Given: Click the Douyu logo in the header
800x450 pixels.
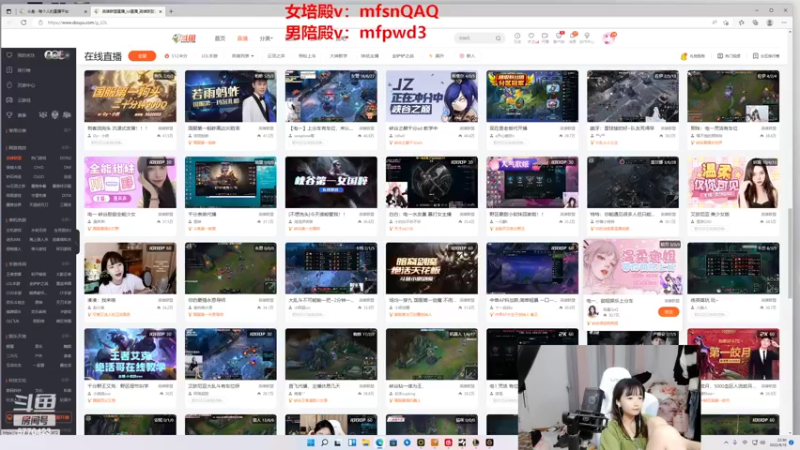Looking at the screenshot, I should (x=184, y=38).
